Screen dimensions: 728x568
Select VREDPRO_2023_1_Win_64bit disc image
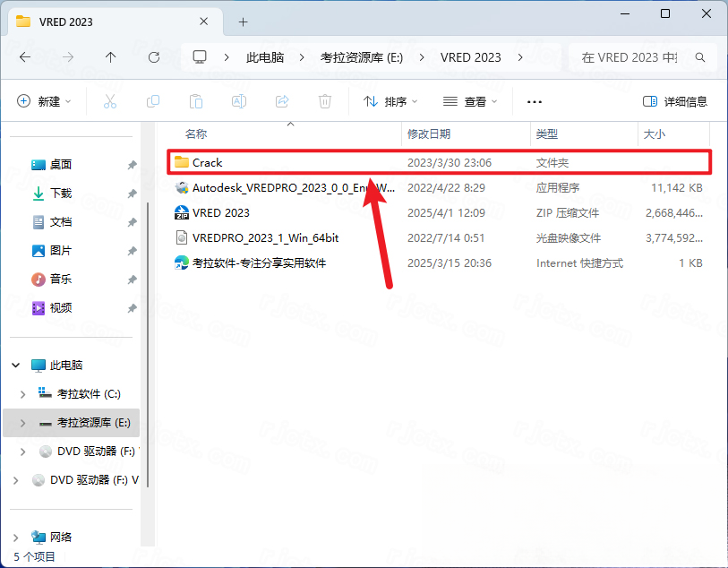point(439,237)
